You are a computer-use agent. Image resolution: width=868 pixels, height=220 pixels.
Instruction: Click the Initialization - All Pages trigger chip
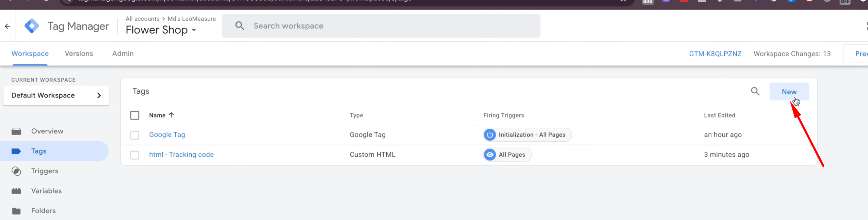pyautogui.click(x=527, y=135)
